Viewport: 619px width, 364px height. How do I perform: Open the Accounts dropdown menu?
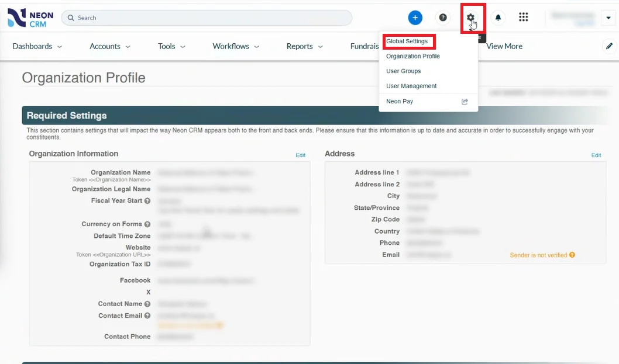click(x=110, y=46)
